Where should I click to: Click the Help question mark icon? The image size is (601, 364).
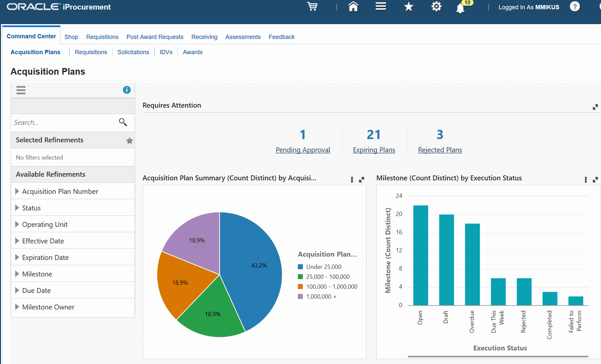point(575,7)
